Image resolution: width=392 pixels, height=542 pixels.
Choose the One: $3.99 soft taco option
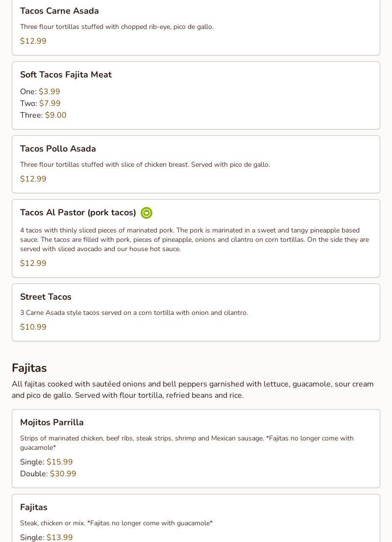(x=40, y=92)
